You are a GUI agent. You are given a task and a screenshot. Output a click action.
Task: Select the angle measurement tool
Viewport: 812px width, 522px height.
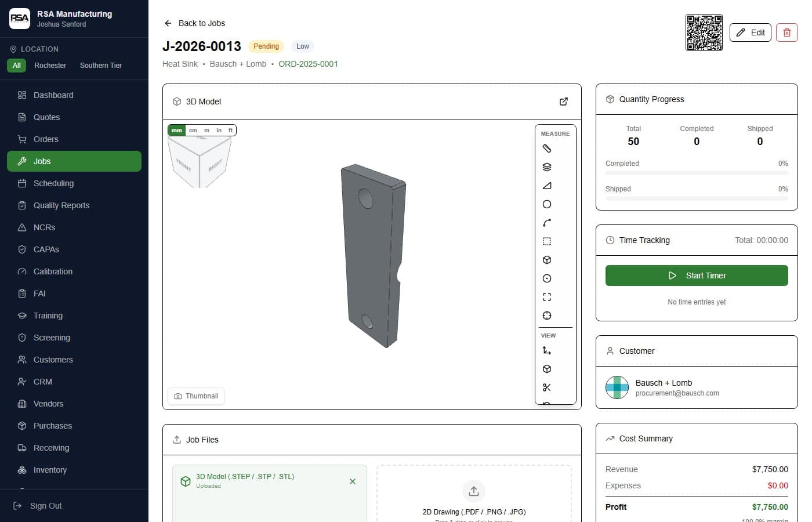[546, 186]
